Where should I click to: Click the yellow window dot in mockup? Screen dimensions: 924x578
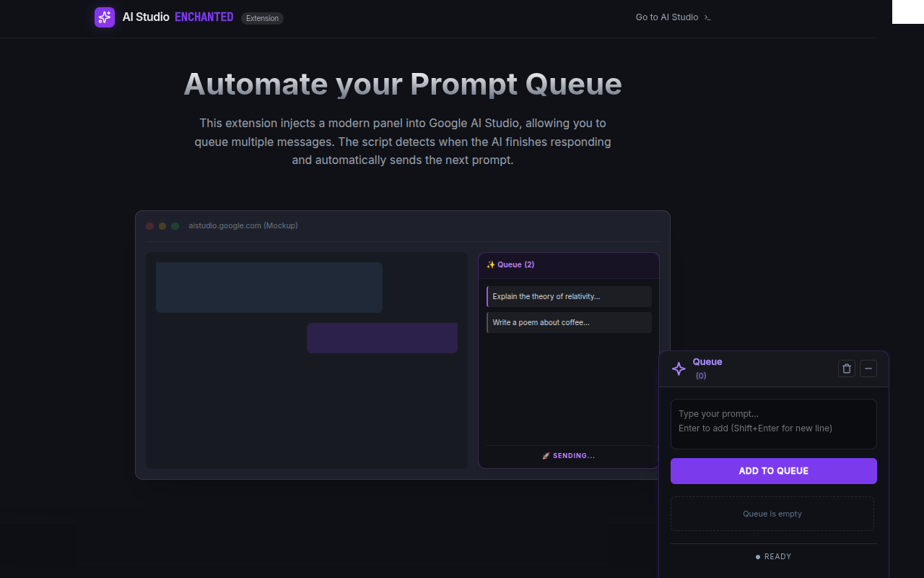pos(162,226)
